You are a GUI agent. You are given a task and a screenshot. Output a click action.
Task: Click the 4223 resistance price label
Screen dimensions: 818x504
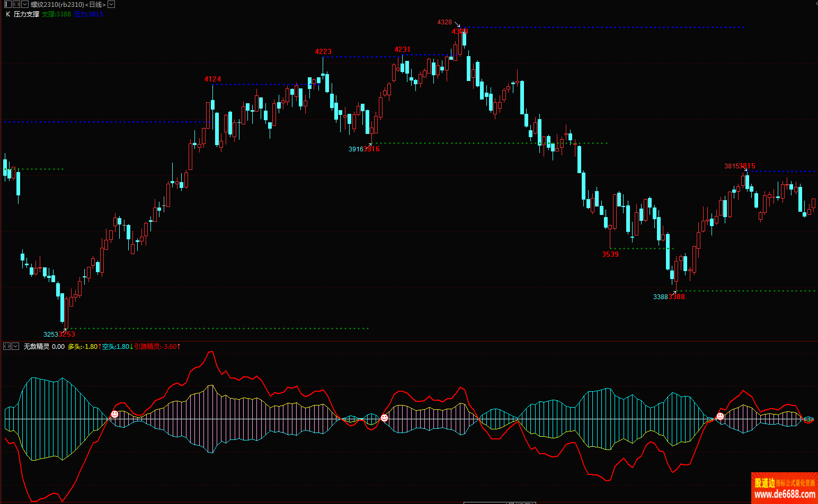point(323,51)
